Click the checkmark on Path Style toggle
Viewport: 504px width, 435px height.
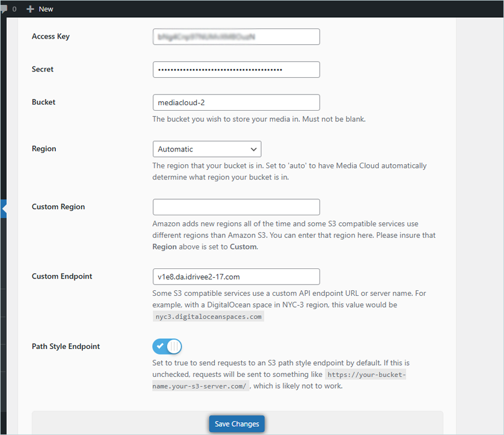click(x=160, y=346)
